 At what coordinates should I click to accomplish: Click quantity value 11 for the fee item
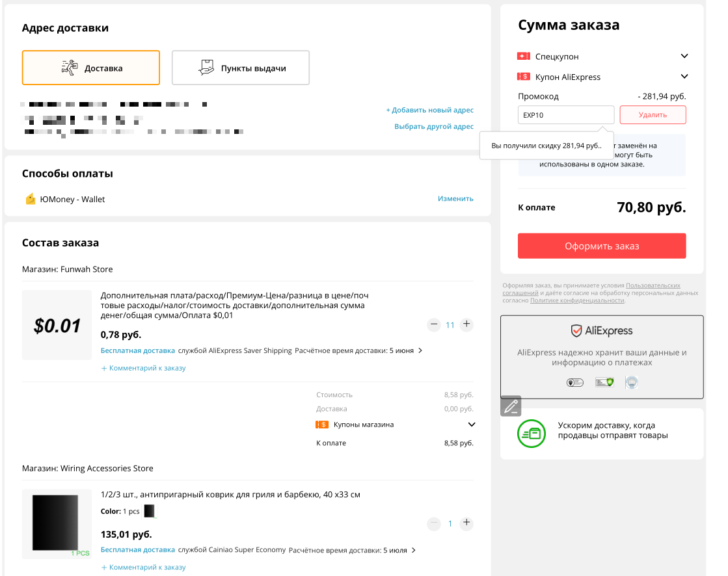click(450, 325)
